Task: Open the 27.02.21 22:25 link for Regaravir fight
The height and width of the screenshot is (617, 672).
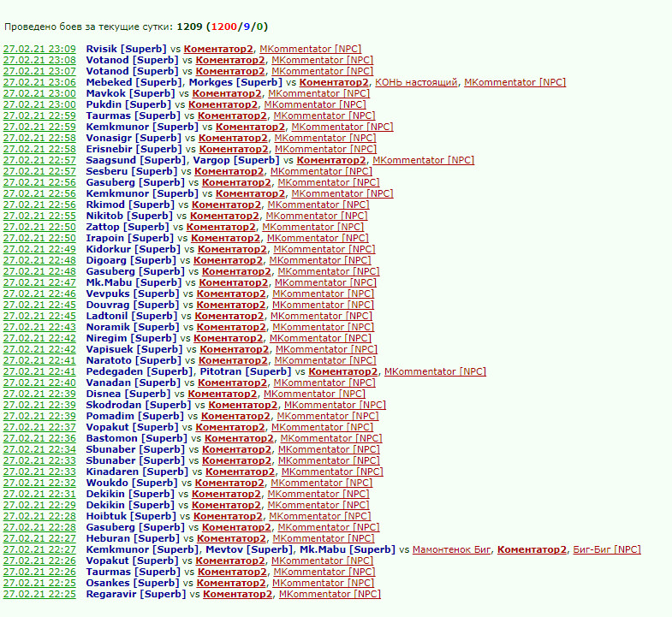Action: (x=39, y=595)
